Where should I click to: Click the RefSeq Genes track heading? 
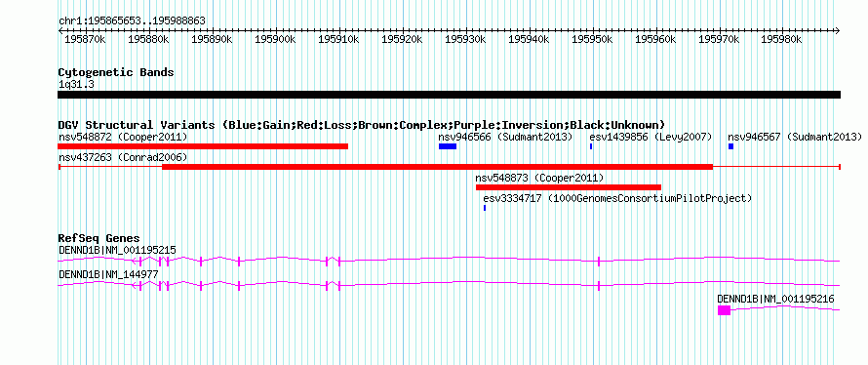click(x=99, y=238)
